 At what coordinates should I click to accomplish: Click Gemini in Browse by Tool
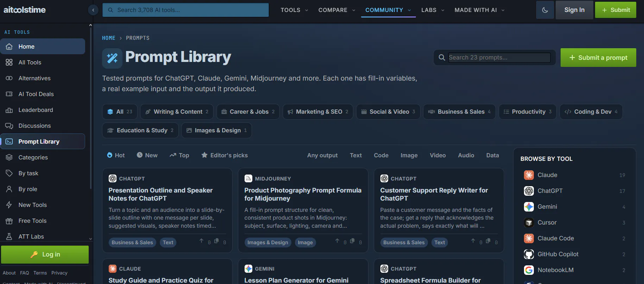(x=575, y=207)
